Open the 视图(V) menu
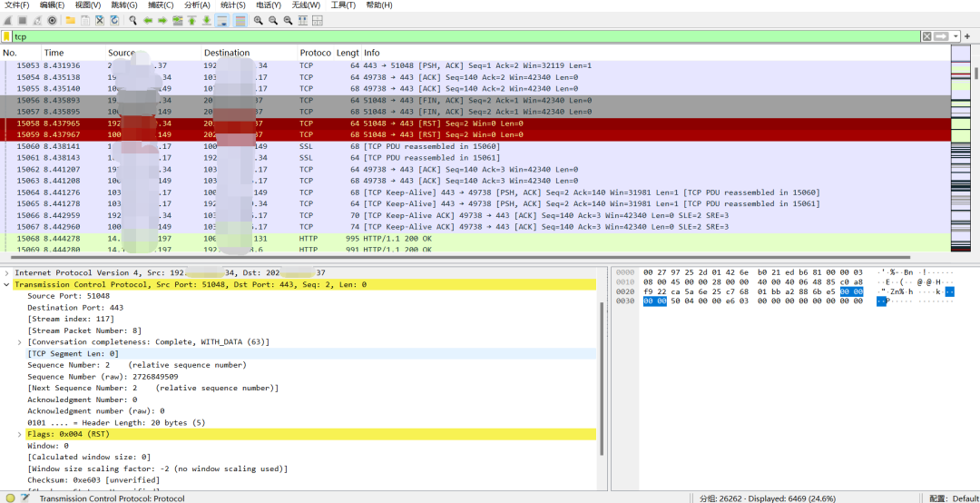Image resolution: width=980 pixels, height=503 pixels. pyautogui.click(x=87, y=5)
